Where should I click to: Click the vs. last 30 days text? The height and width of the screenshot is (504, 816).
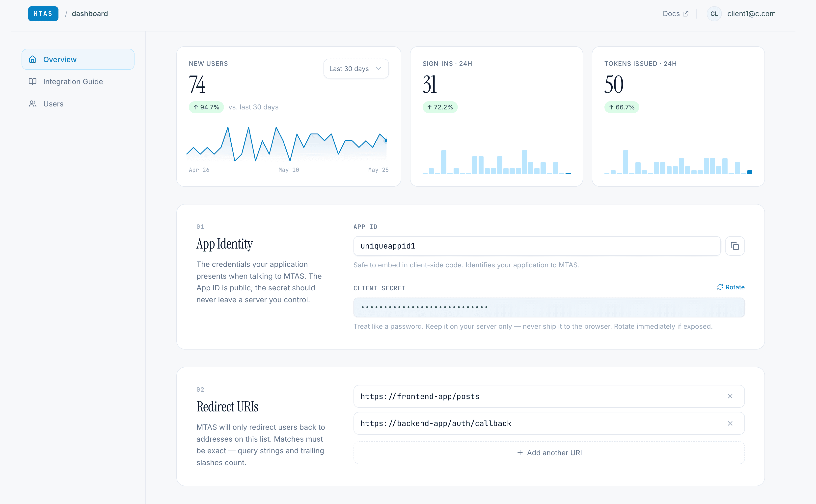tap(253, 107)
